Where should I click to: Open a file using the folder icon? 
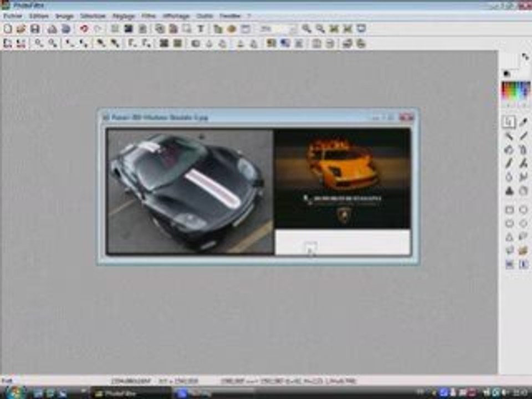click(x=22, y=29)
